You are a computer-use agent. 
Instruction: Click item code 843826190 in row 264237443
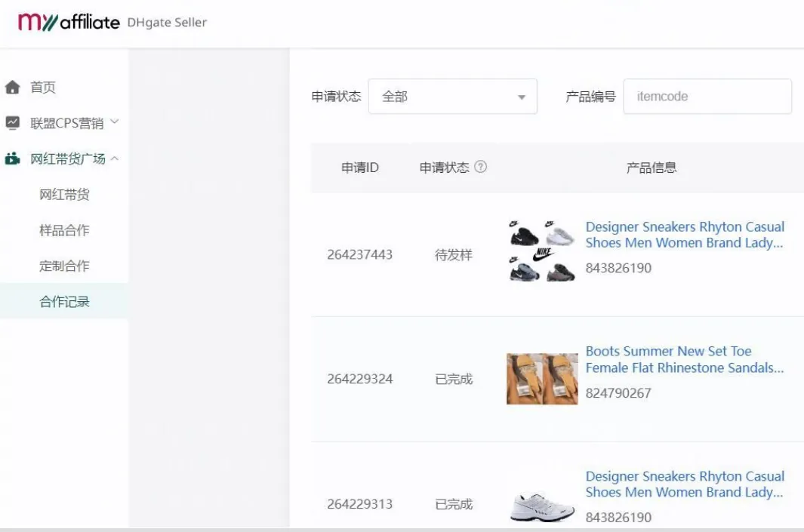[618, 268]
